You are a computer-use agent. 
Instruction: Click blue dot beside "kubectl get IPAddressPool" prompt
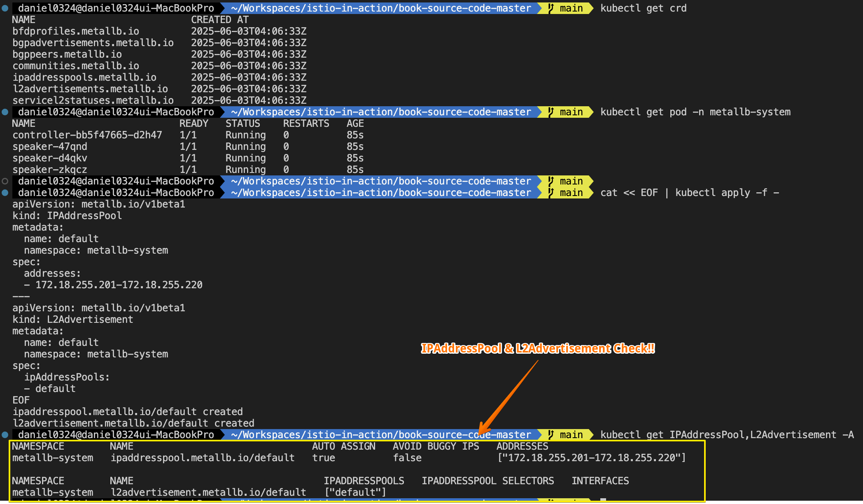click(5, 435)
